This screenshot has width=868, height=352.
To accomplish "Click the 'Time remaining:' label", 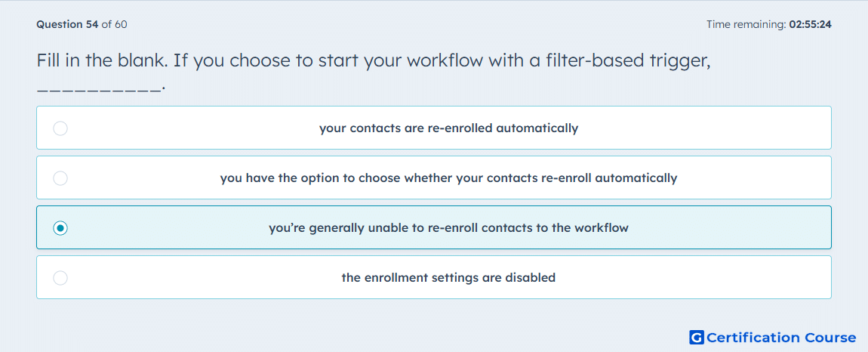I will (746, 24).
